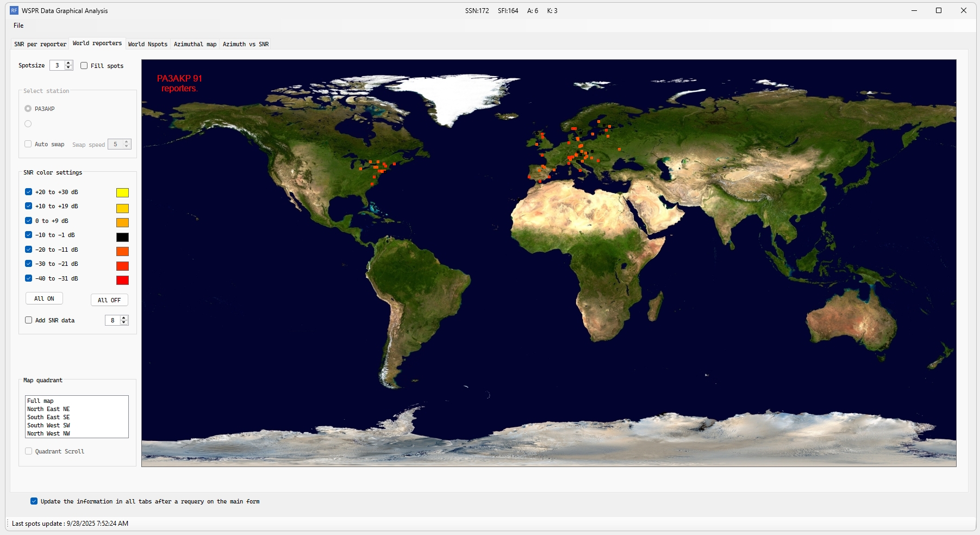Uncheck the +20 to +30 dB checkbox
The image size is (980, 535).
(x=28, y=192)
